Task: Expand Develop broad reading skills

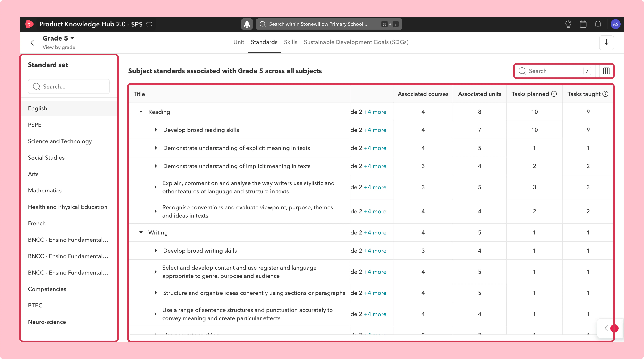Action: [x=156, y=130]
